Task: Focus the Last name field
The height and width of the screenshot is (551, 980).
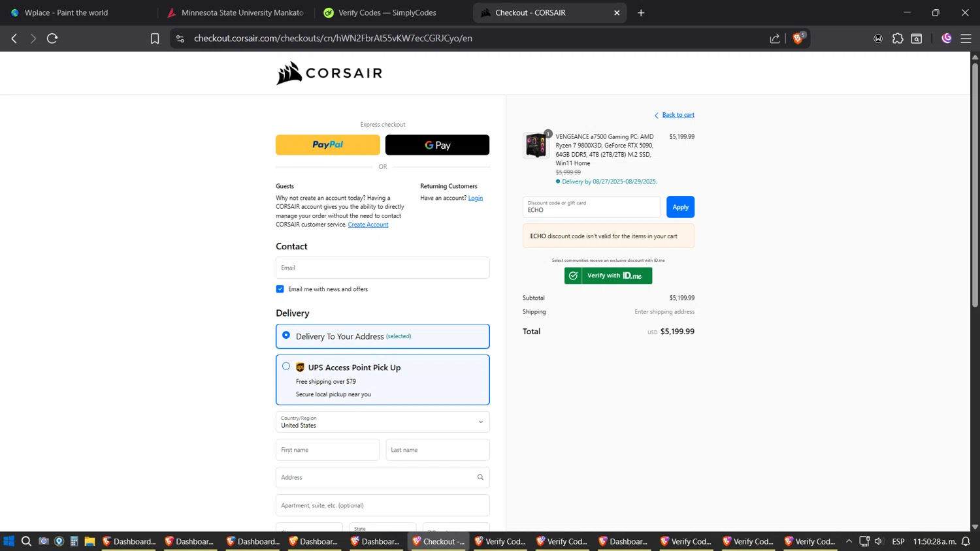Action: (x=438, y=450)
